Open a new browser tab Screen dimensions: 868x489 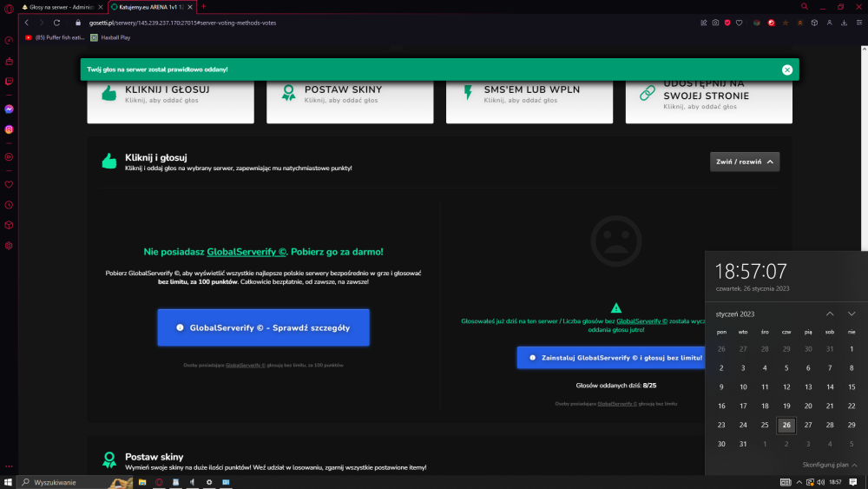click(203, 7)
